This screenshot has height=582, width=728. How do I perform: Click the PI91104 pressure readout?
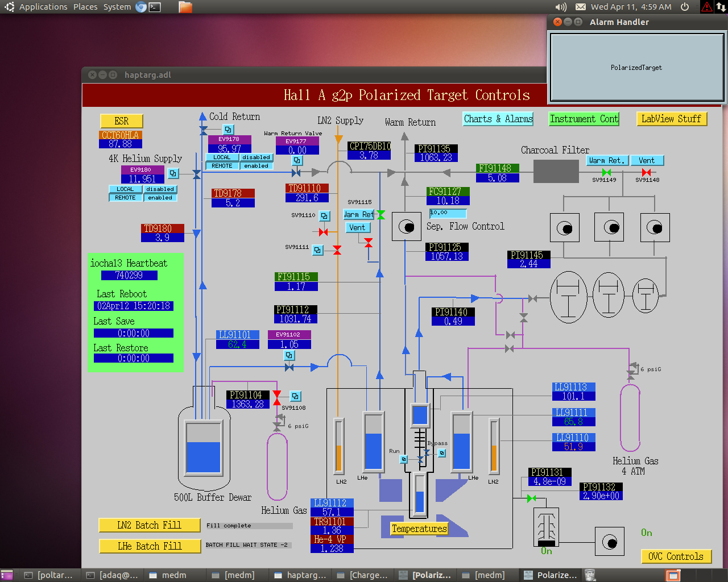pyautogui.click(x=248, y=404)
